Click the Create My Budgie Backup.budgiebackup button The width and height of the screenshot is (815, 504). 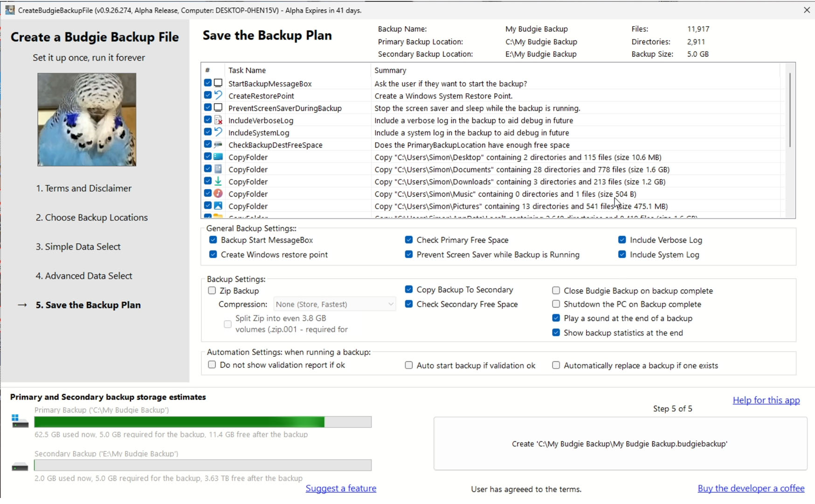pos(620,443)
